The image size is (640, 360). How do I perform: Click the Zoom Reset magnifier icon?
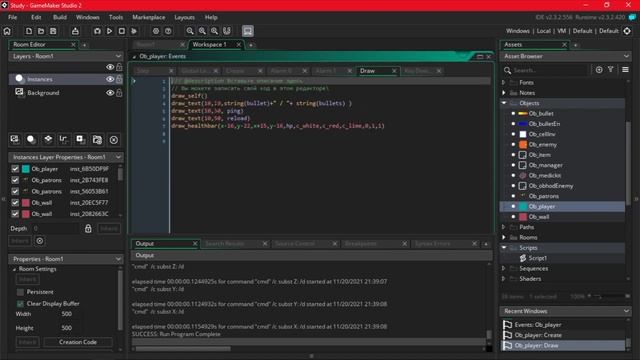(x=202, y=31)
